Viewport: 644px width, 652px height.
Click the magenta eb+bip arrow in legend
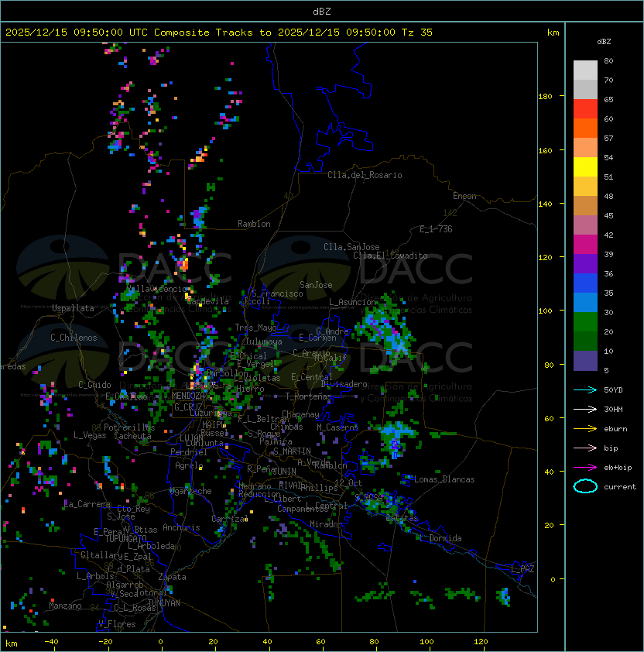click(x=585, y=468)
